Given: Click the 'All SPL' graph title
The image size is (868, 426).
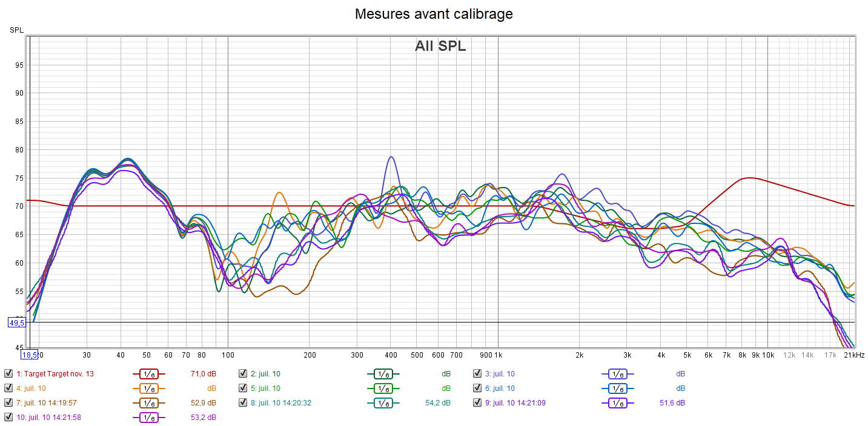Looking at the screenshot, I should pyautogui.click(x=440, y=46).
